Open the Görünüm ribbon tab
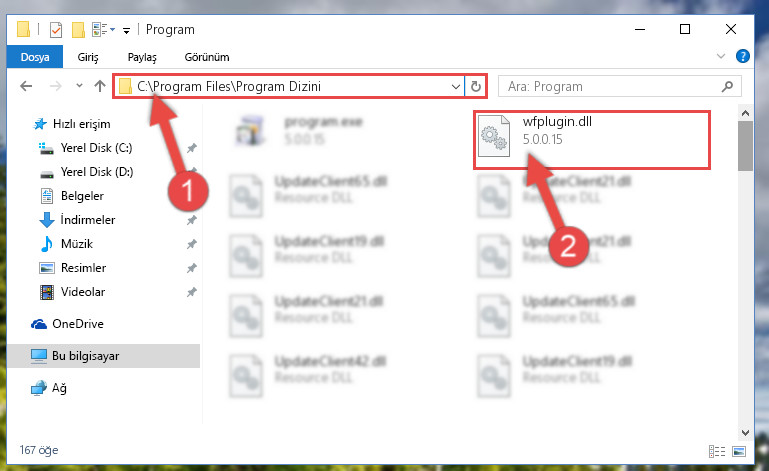Screen dimensions: 769x471 (207, 57)
